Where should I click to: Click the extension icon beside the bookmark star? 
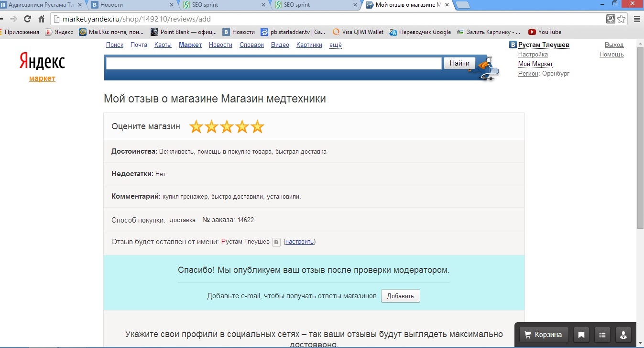(611, 19)
